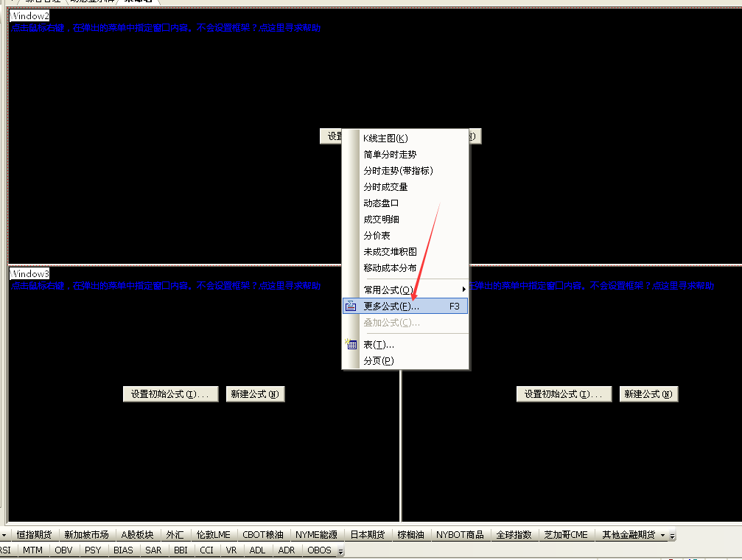Viewport: 742px width, 560px height.
Task: Open the A股板块 tab
Action: [137, 535]
